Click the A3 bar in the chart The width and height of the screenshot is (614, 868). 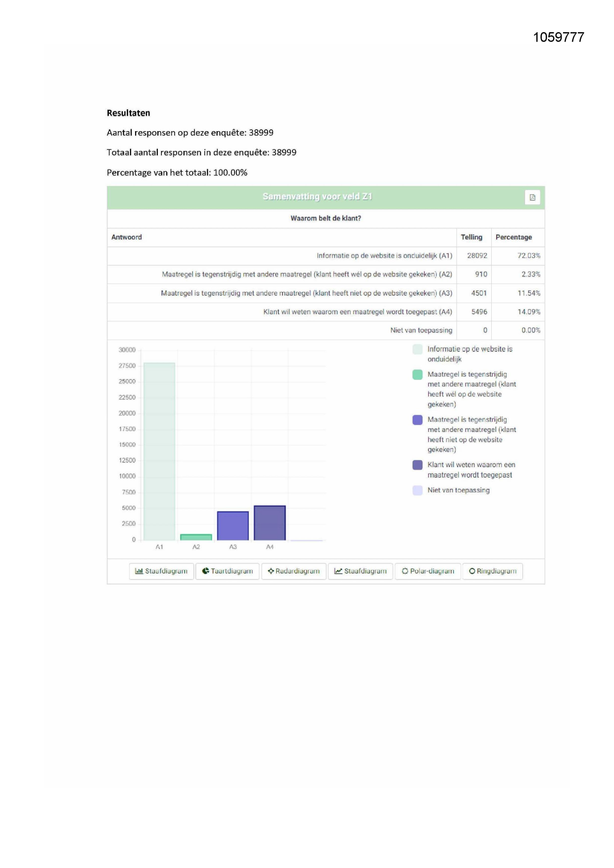(x=233, y=526)
